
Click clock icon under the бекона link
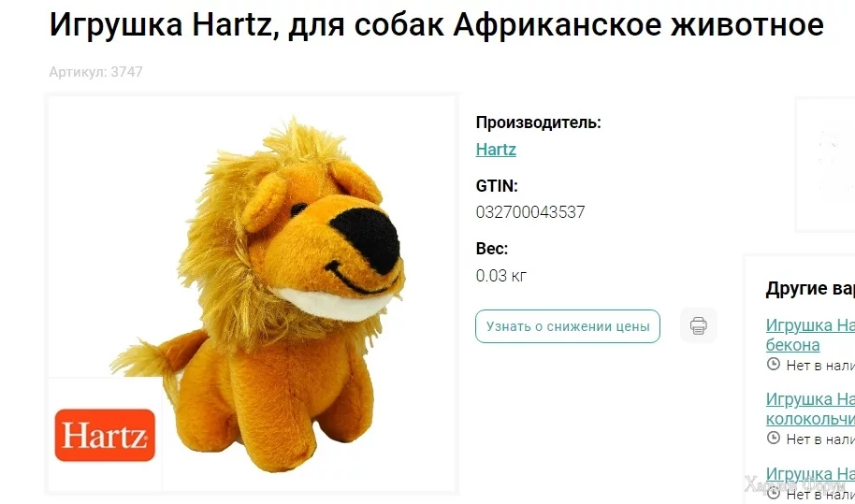(774, 364)
